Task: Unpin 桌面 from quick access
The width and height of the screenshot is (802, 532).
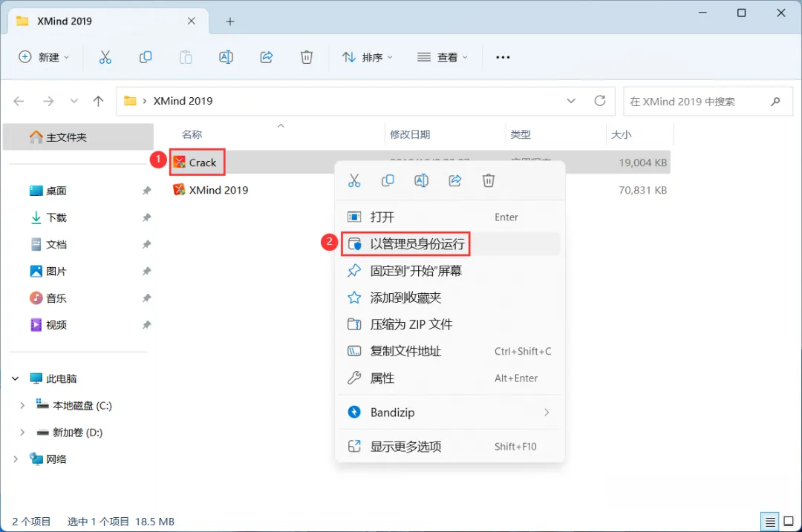Action: (147, 191)
